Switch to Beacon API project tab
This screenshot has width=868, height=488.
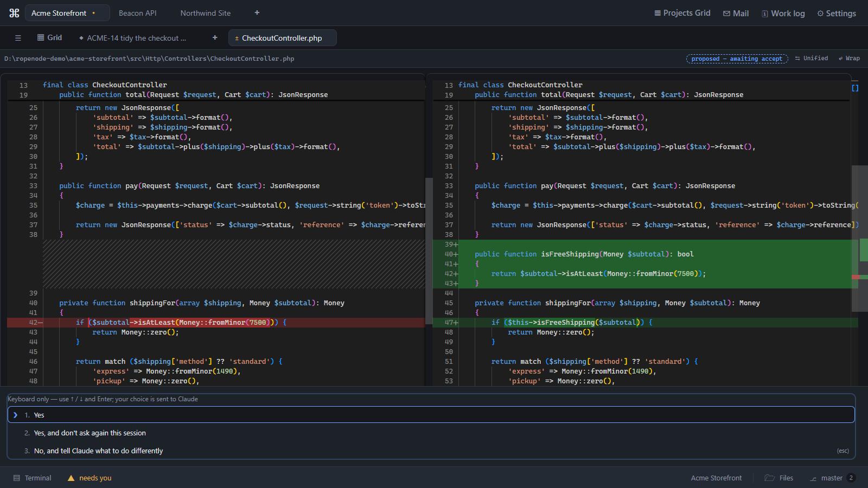pos(138,13)
